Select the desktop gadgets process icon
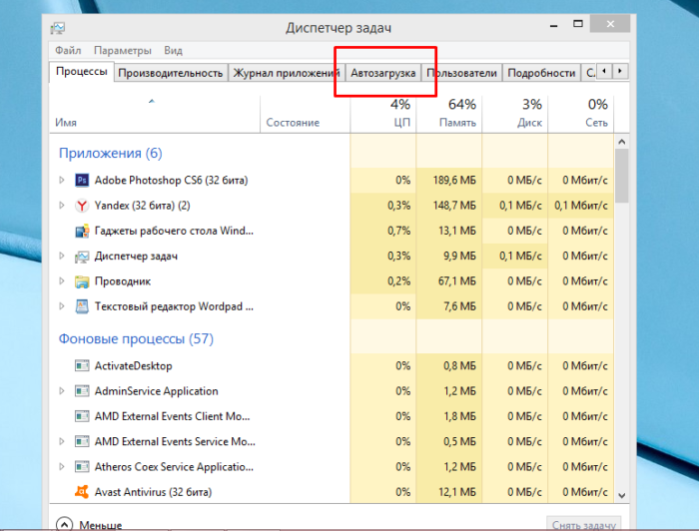This screenshot has height=531, width=699. (82, 231)
